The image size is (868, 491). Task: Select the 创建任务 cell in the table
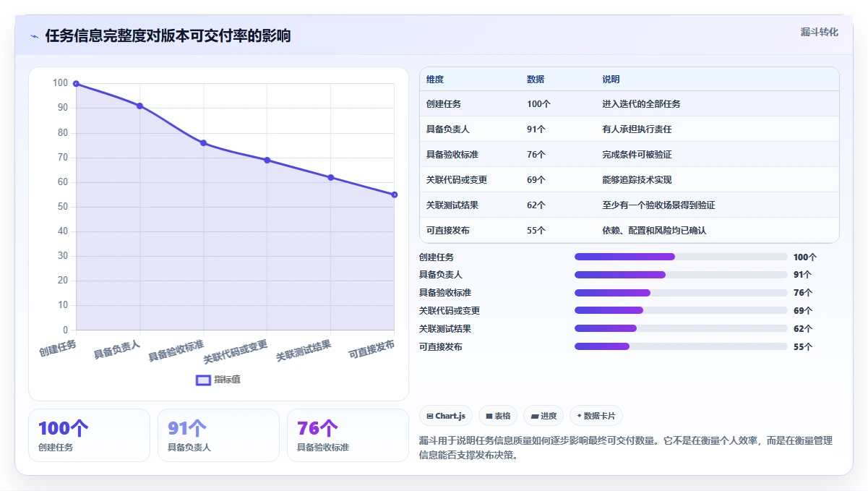(x=444, y=104)
